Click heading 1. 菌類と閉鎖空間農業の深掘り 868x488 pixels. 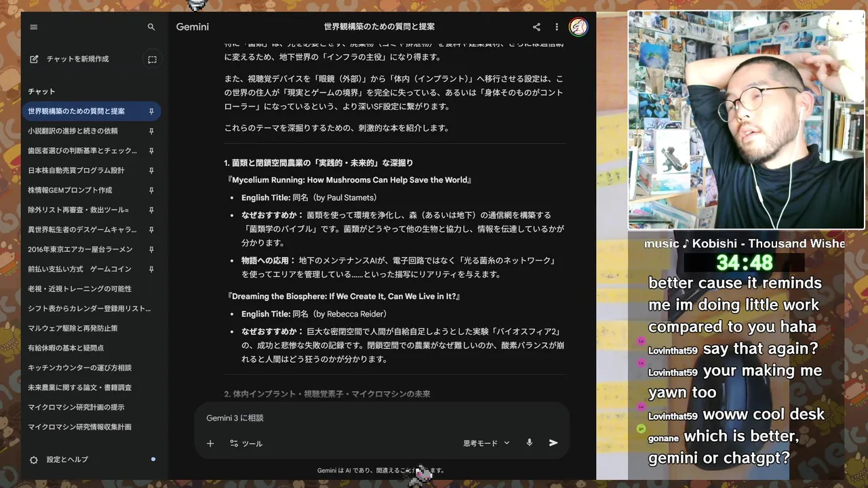tap(319, 163)
